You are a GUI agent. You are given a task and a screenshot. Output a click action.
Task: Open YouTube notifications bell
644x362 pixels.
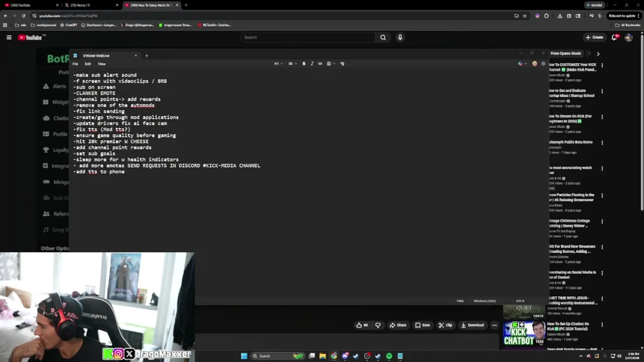[x=614, y=37]
